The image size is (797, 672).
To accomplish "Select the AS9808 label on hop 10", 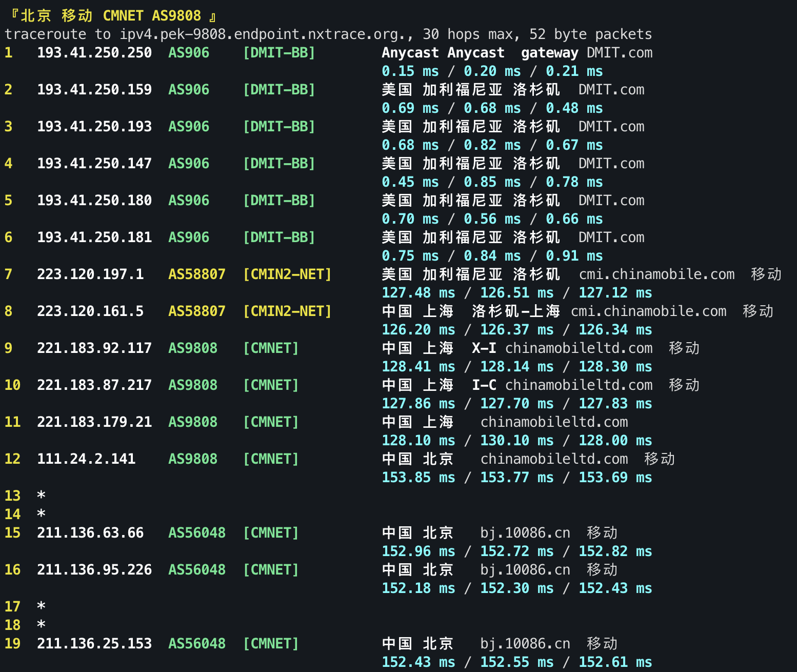I will click(x=192, y=385).
